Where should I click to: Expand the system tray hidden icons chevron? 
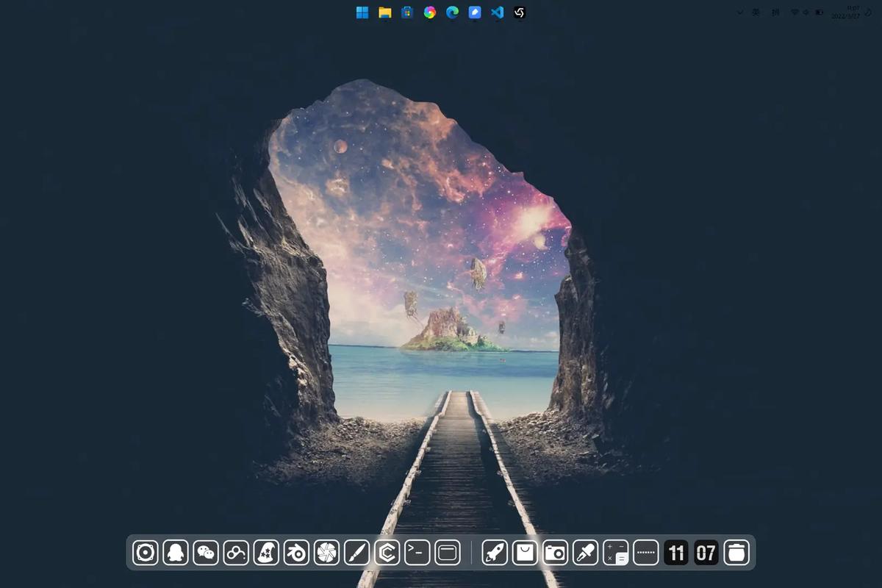pos(739,12)
